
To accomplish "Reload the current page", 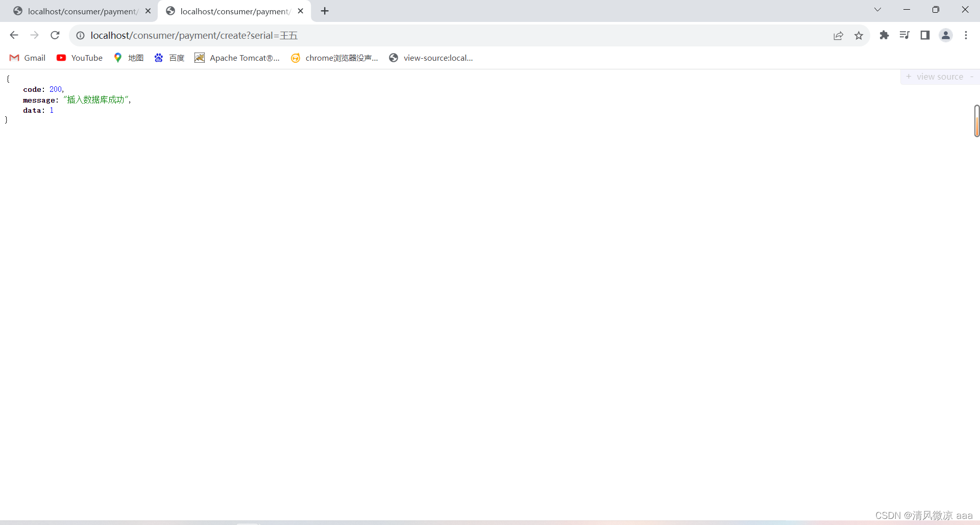I will pos(55,35).
